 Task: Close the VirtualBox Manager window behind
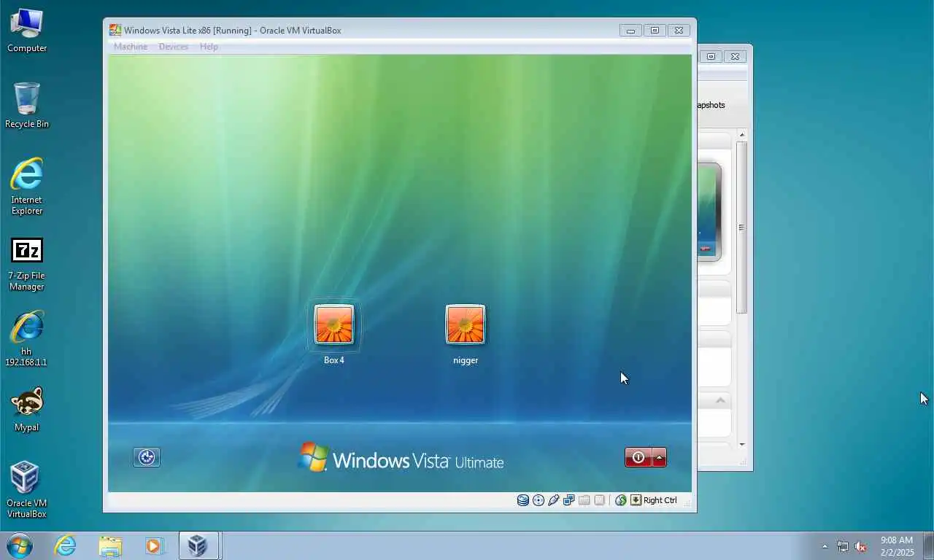[735, 56]
